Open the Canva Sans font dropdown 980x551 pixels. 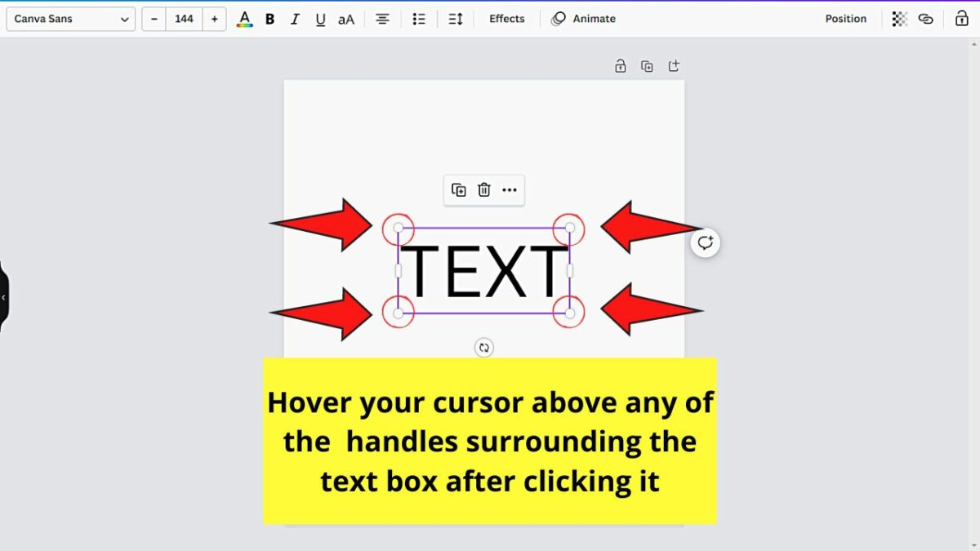tap(70, 18)
